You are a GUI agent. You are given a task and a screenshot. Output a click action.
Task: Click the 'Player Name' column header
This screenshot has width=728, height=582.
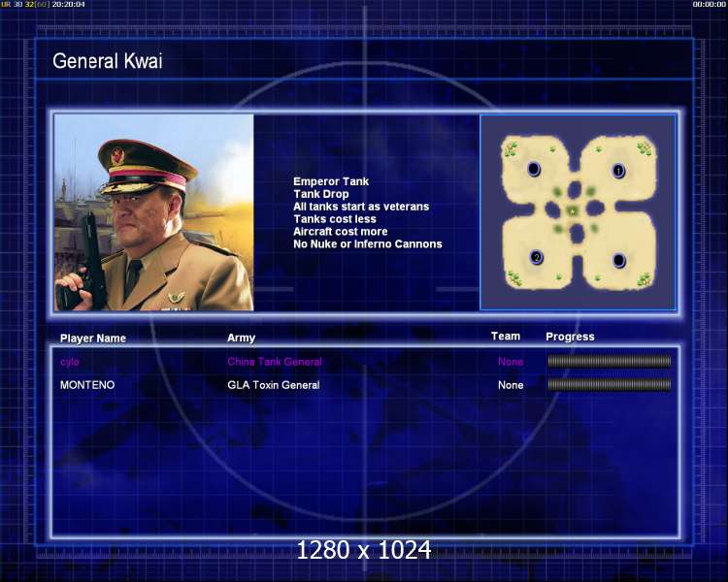click(x=93, y=339)
